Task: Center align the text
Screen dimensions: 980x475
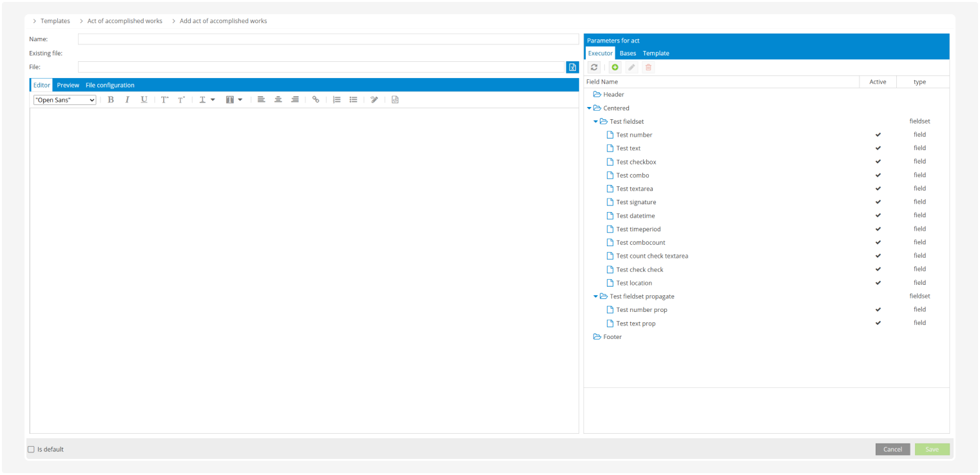Action: click(278, 100)
